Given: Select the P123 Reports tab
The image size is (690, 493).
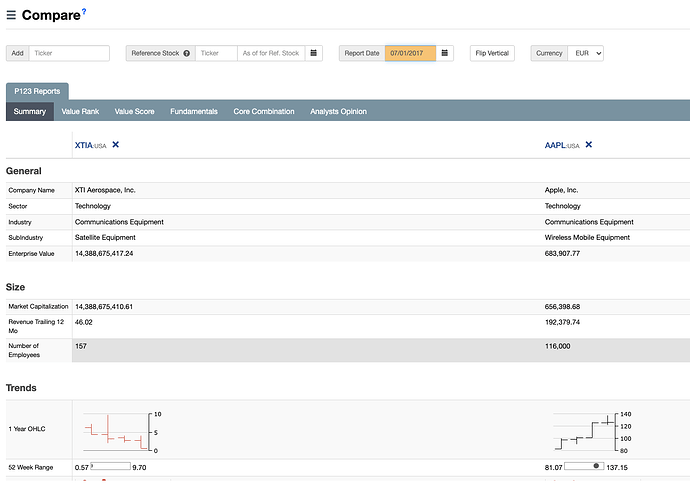Looking at the screenshot, I should pos(37,91).
